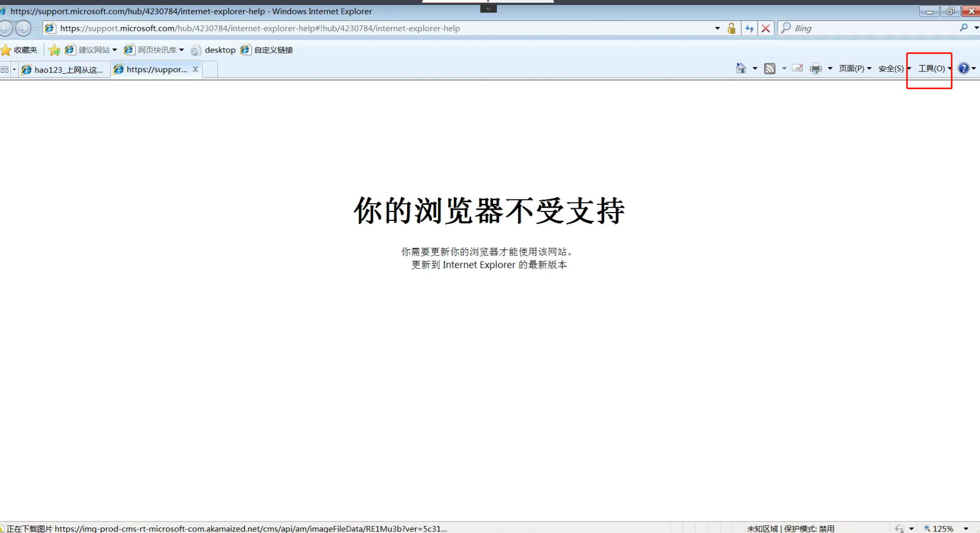Screen dimensions: 980x533
Task: Click the IE page icon in address bar
Action: coord(50,28)
